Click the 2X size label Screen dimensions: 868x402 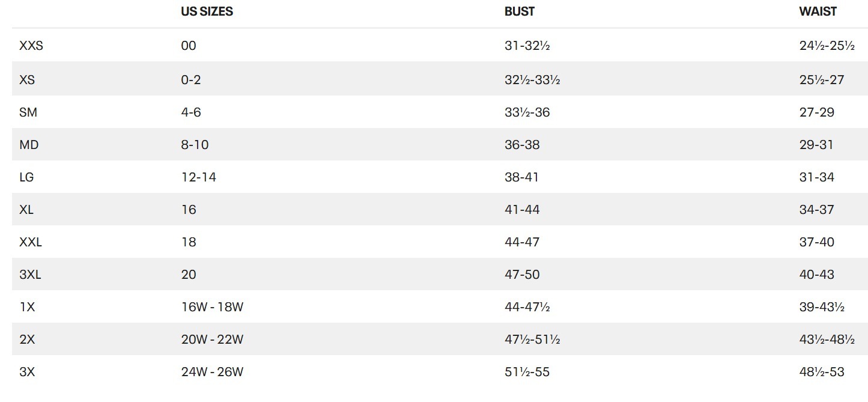click(x=27, y=340)
